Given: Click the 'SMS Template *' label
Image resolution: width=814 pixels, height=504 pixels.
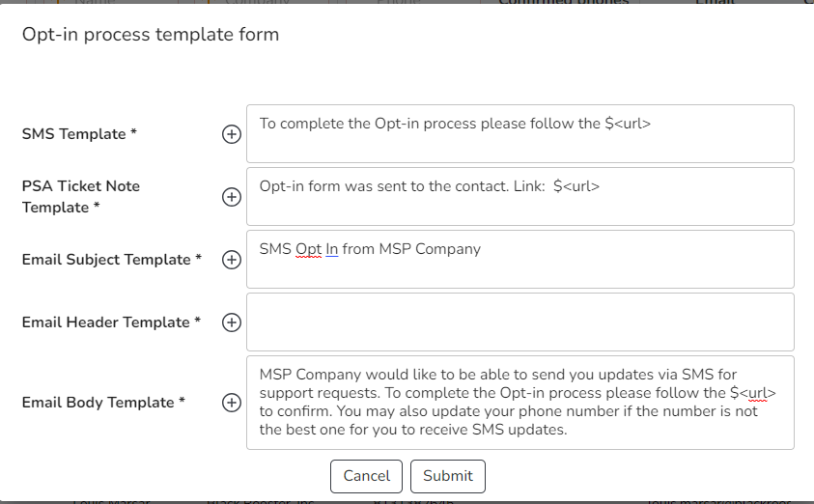Looking at the screenshot, I should 79,134.
